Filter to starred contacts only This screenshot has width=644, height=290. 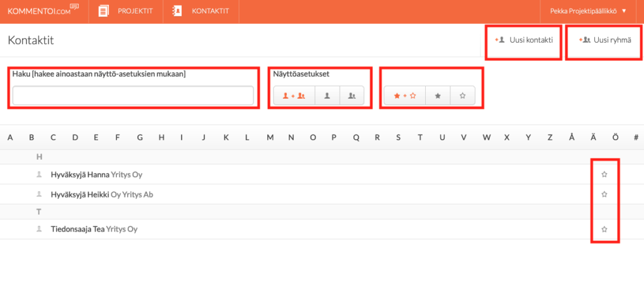(x=438, y=95)
